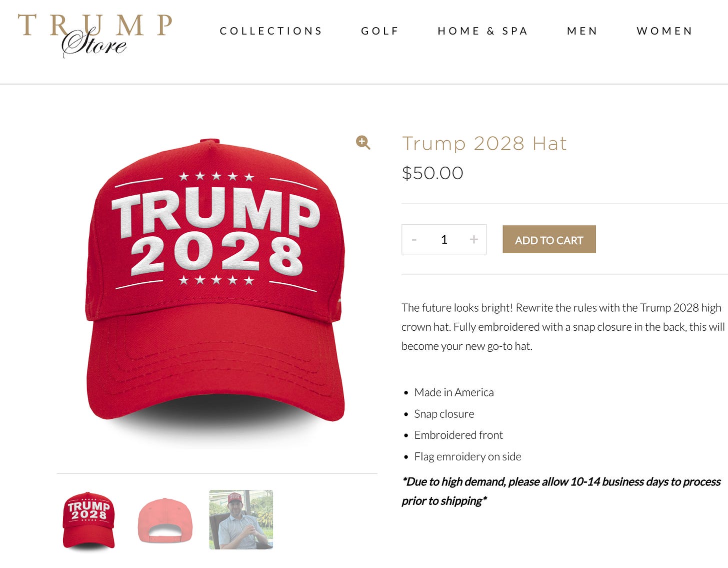Image resolution: width=728 pixels, height=568 pixels.
Task: Click the Trump 2028 Hat title
Action: click(x=484, y=144)
